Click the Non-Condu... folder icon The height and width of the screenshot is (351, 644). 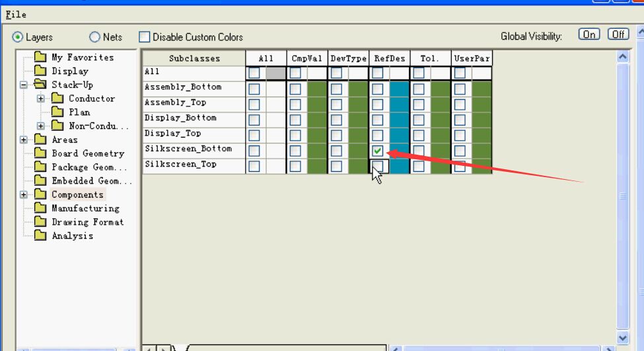57,126
